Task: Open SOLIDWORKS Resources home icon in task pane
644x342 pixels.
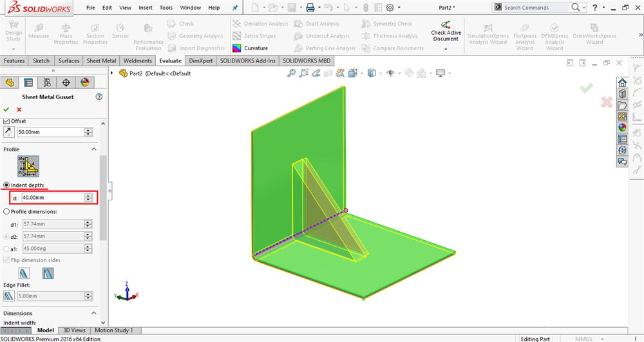Action: (622, 82)
